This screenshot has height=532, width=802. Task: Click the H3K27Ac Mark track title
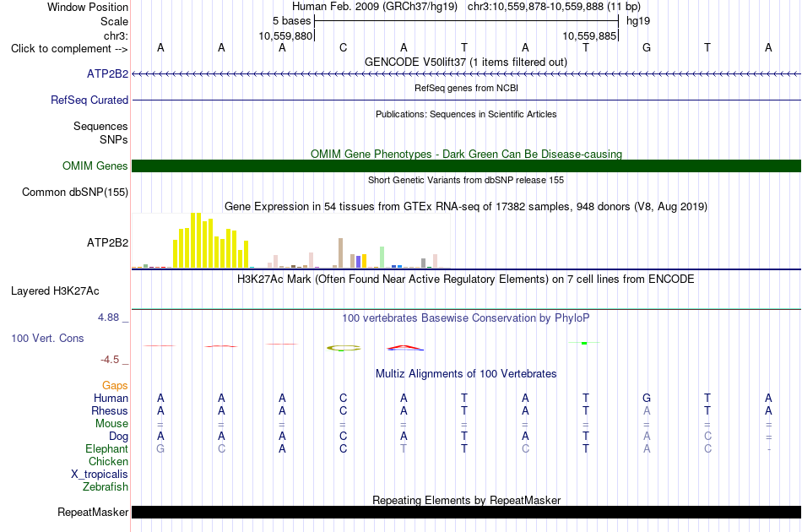click(466, 280)
